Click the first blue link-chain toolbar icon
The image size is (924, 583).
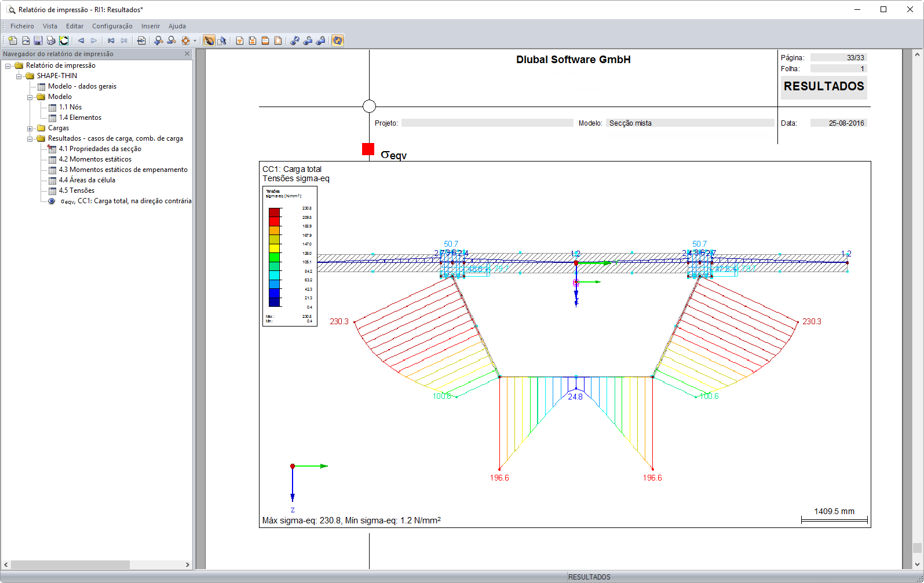pyautogui.click(x=295, y=41)
